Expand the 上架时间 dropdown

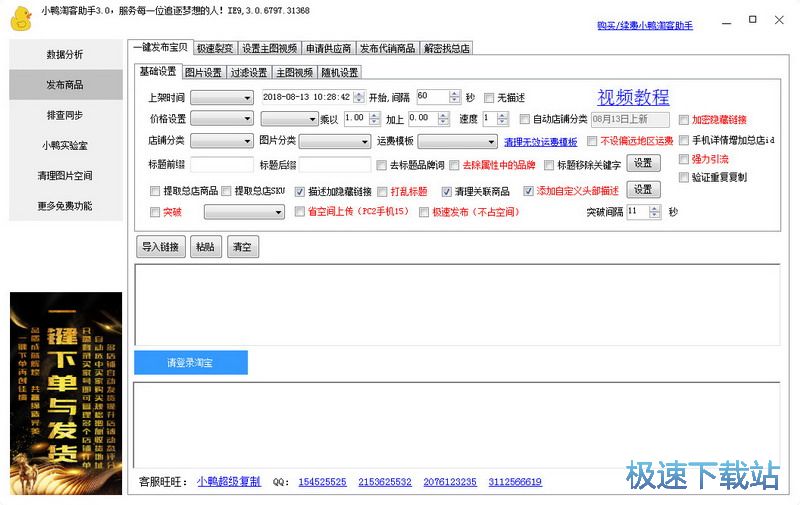pyautogui.click(x=221, y=98)
